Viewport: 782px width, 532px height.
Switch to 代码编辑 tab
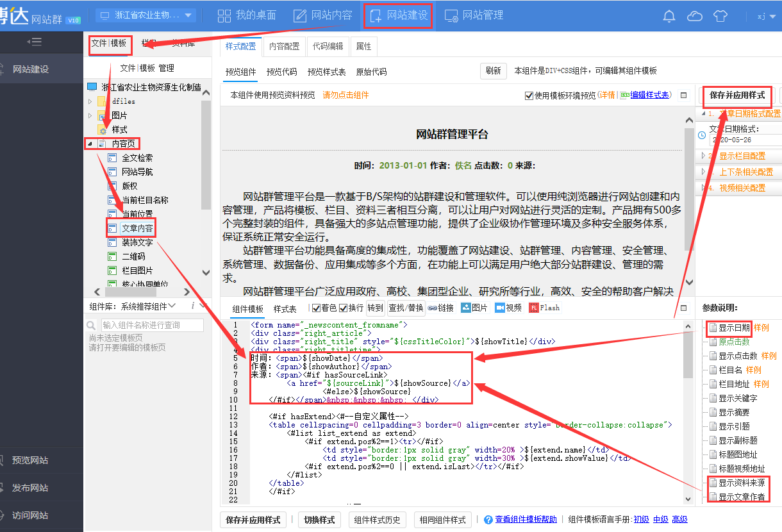(x=328, y=46)
